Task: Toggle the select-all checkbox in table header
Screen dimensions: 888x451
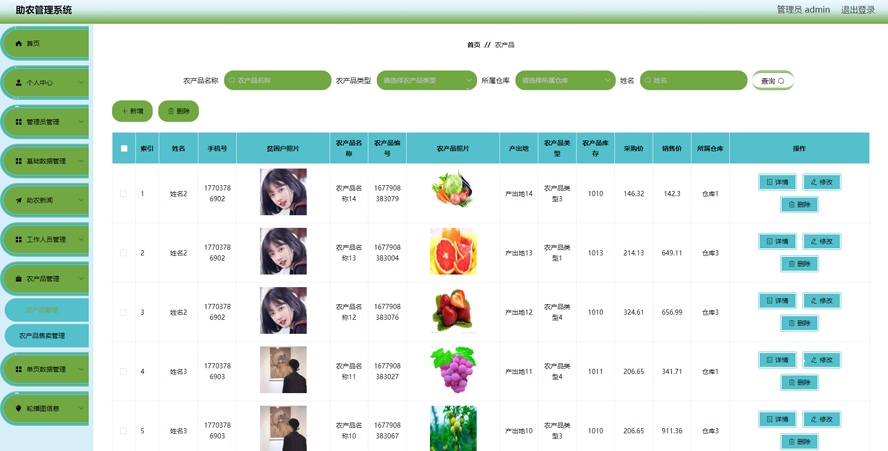Action: (124, 148)
